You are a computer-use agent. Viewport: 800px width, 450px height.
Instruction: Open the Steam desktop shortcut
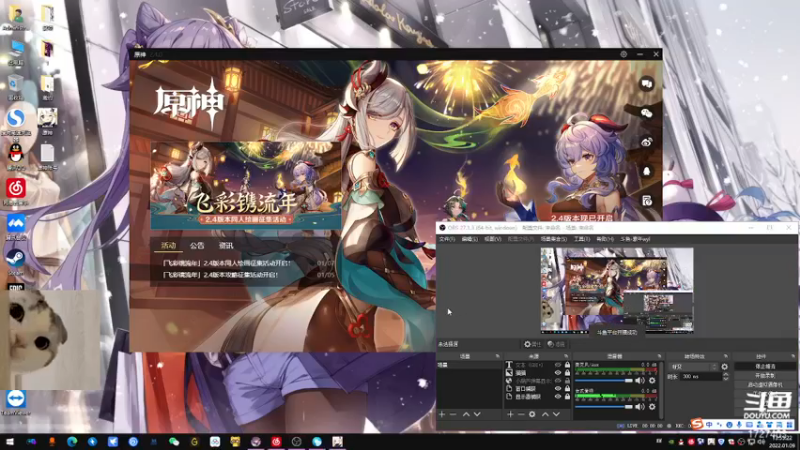click(x=15, y=260)
